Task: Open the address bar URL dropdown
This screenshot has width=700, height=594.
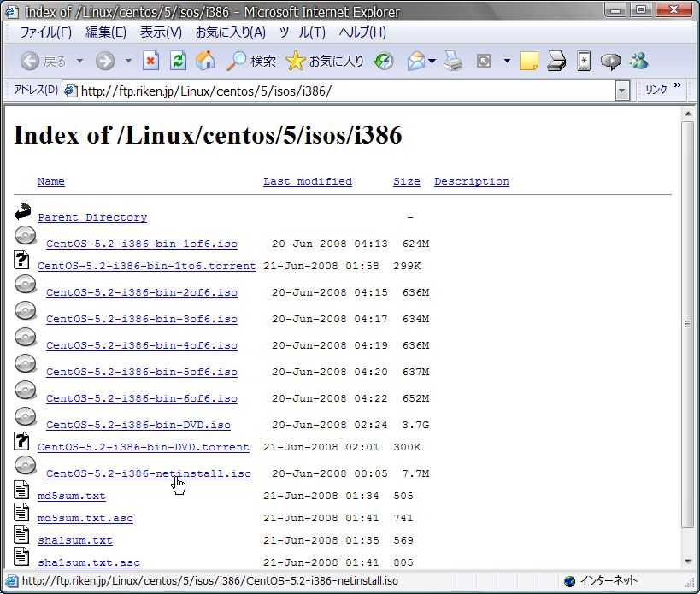Action: click(x=622, y=91)
